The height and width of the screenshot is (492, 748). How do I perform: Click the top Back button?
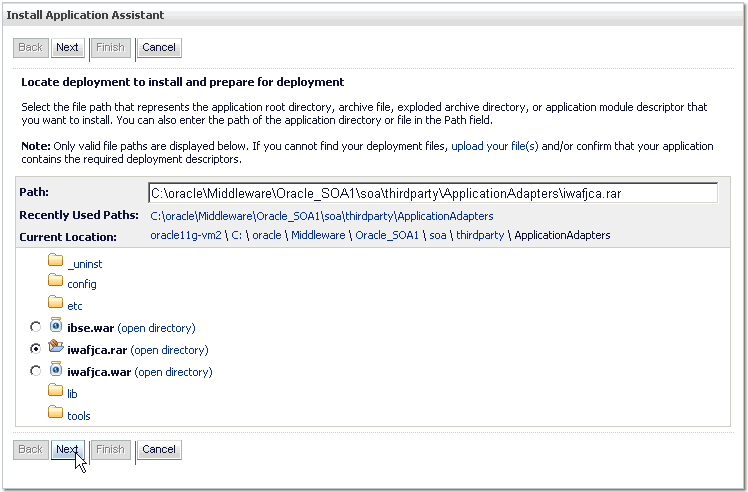tap(31, 48)
